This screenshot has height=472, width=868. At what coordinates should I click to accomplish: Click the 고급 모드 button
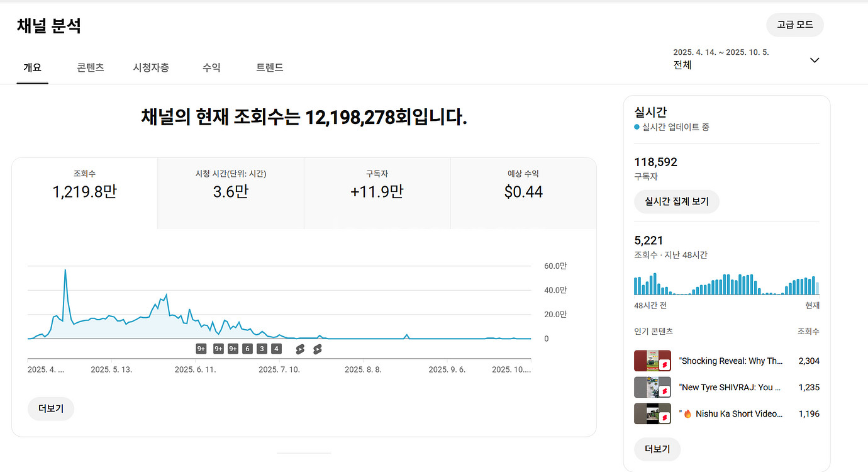click(x=794, y=25)
